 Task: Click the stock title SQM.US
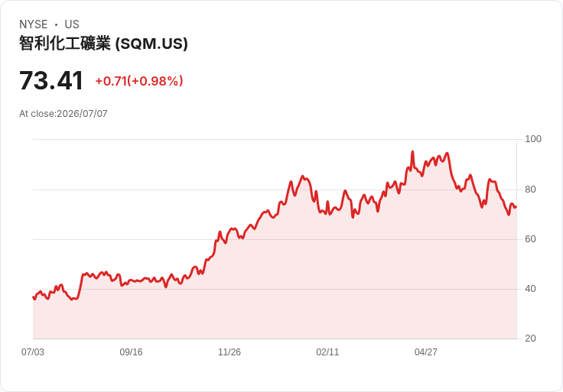[x=103, y=44]
